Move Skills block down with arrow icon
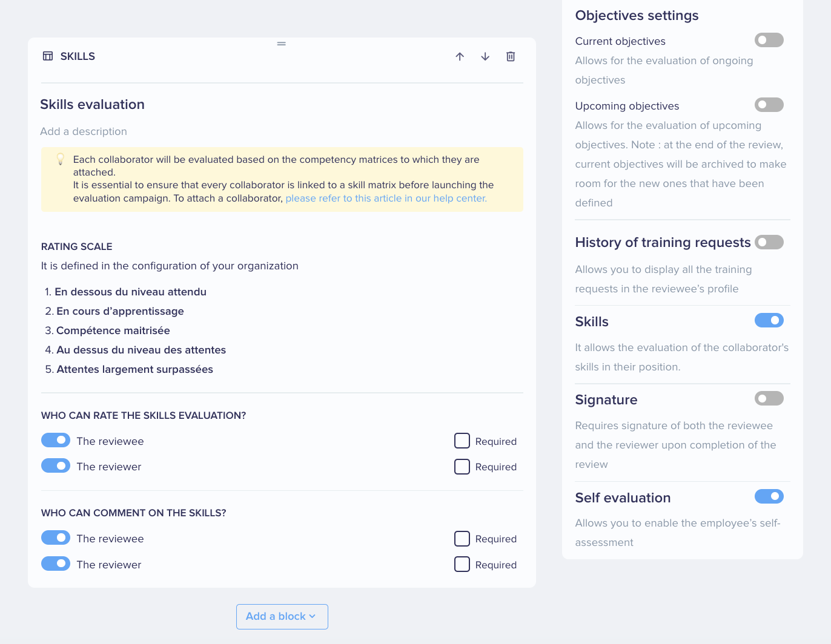The height and width of the screenshot is (644, 831). pyautogui.click(x=485, y=56)
